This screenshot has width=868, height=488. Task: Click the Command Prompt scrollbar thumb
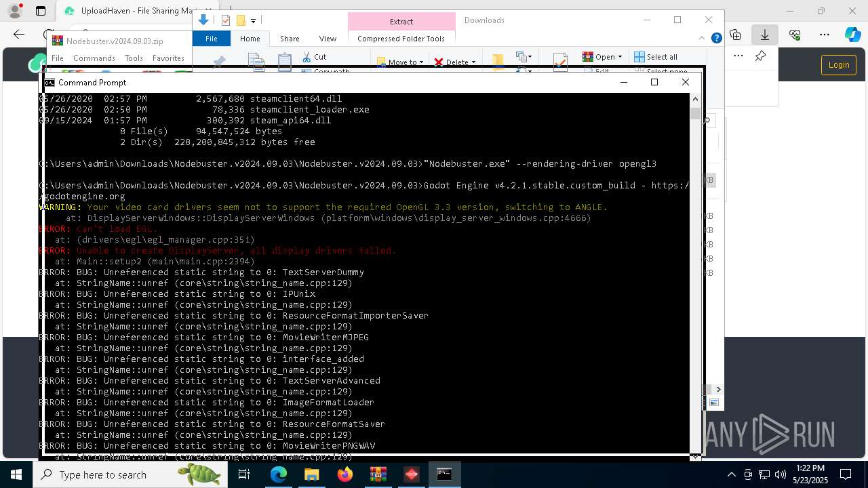[695, 113]
